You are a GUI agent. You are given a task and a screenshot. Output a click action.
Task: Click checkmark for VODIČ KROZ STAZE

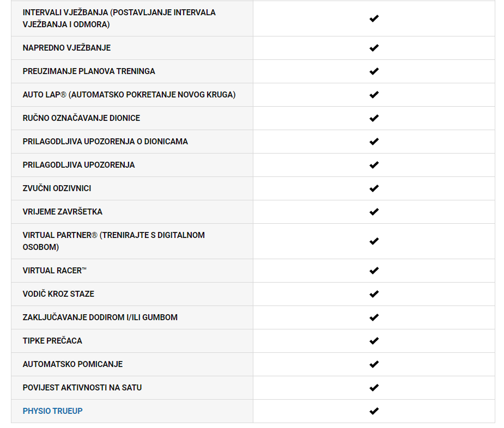coord(374,294)
